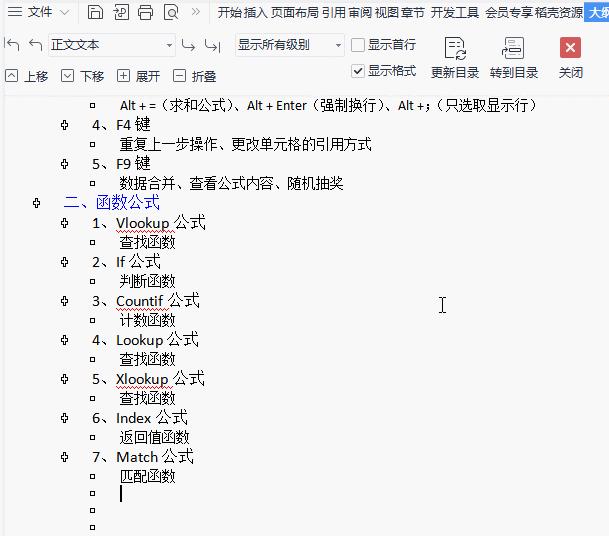This screenshot has width=609, height=536.
Task: Select square bullet beside 匹配函数
Action: tap(92, 476)
